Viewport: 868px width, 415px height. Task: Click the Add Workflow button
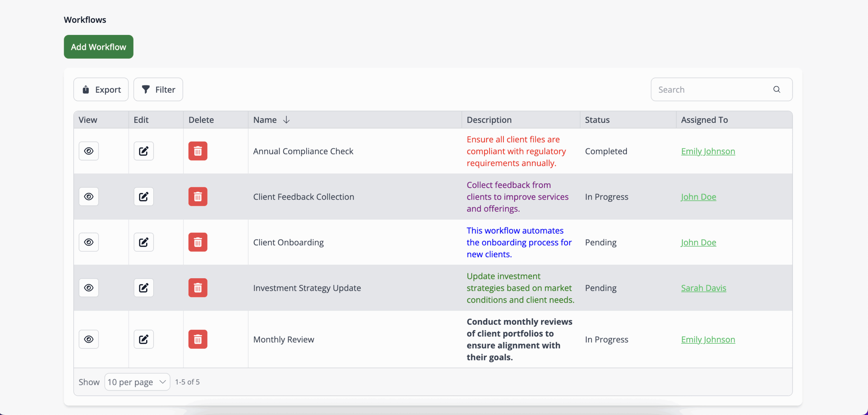click(x=98, y=46)
